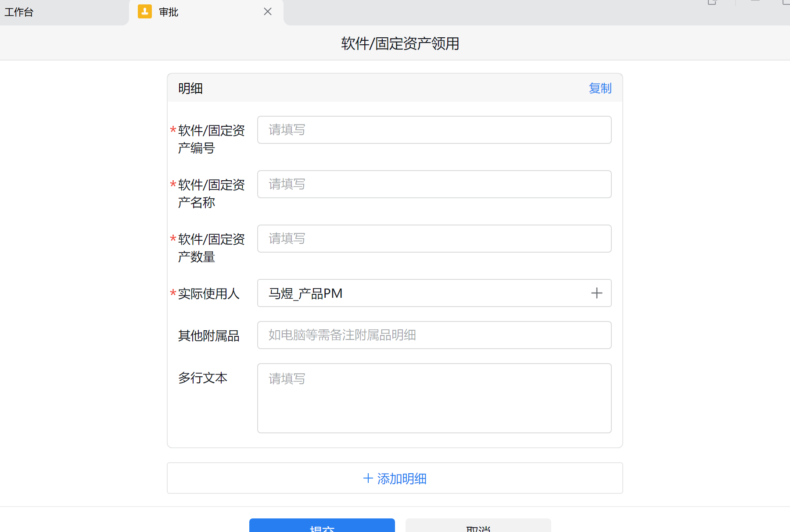The width and height of the screenshot is (790, 532).
Task: Focus the 软件/固定资产数量 input field
Action: coord(434,239)
